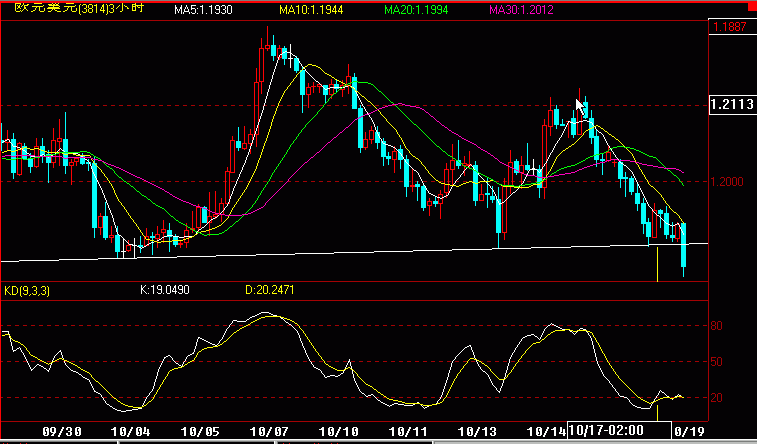Viewport: 757px width, 444px height.
Task: Click the 50 level label on KD axis
Action: [716, 362]
